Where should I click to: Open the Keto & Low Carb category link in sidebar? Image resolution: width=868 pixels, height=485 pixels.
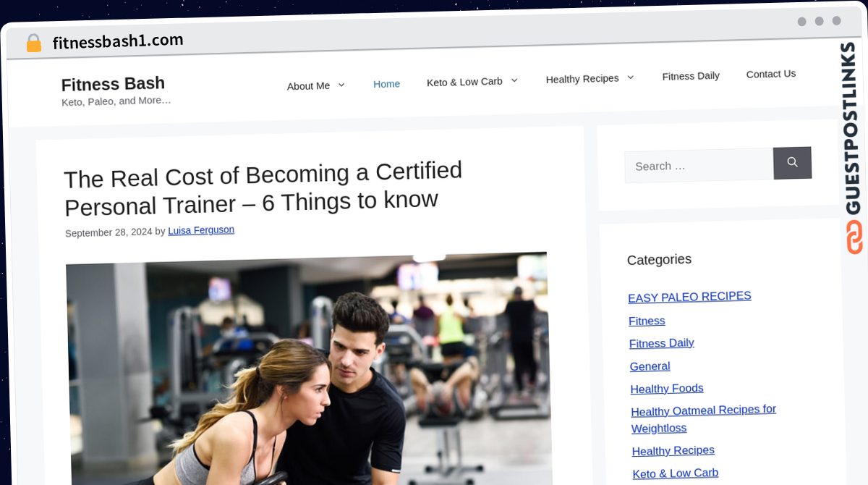tap(676, 473)
